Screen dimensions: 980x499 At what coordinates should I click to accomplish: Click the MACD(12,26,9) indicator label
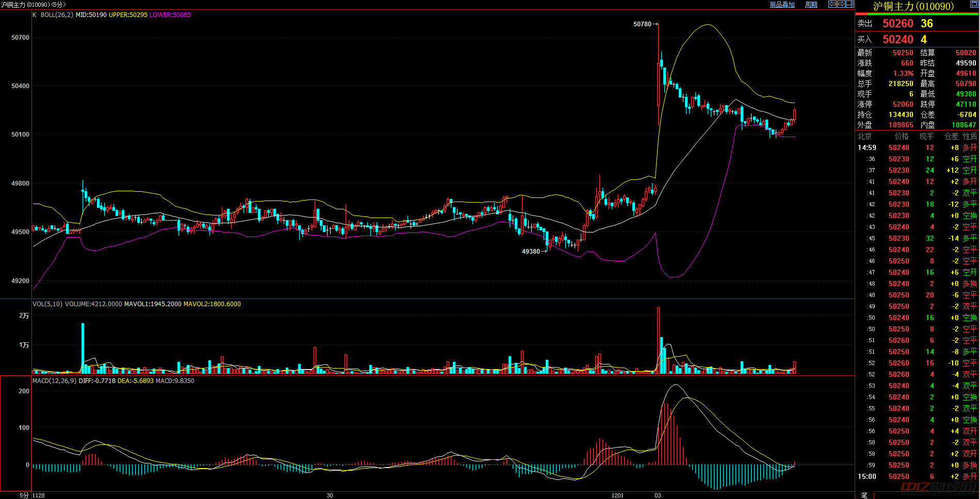click(x=54, y=381)
